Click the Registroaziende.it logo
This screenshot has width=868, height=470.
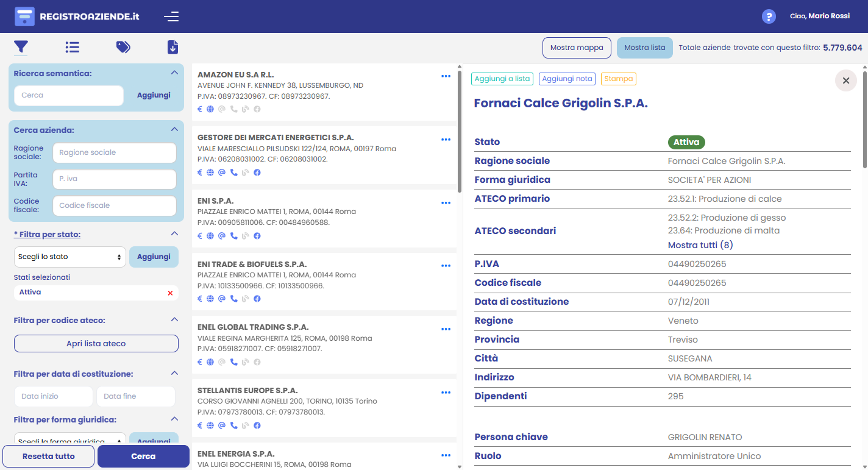77,16
